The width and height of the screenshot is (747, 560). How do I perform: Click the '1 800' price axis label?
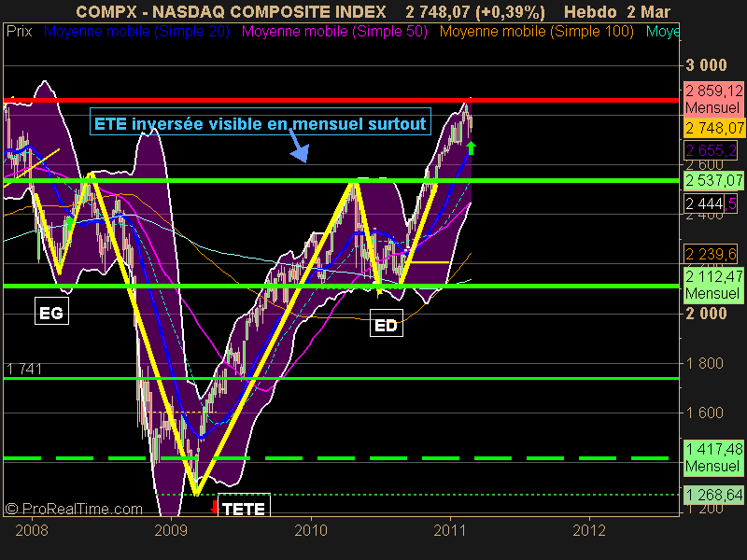[x=706, y=363]
